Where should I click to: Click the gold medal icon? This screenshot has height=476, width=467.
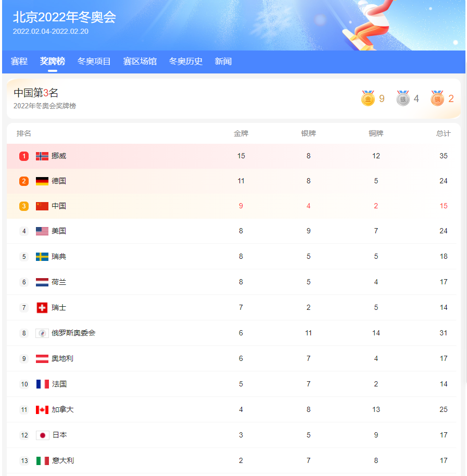point(368,98)
